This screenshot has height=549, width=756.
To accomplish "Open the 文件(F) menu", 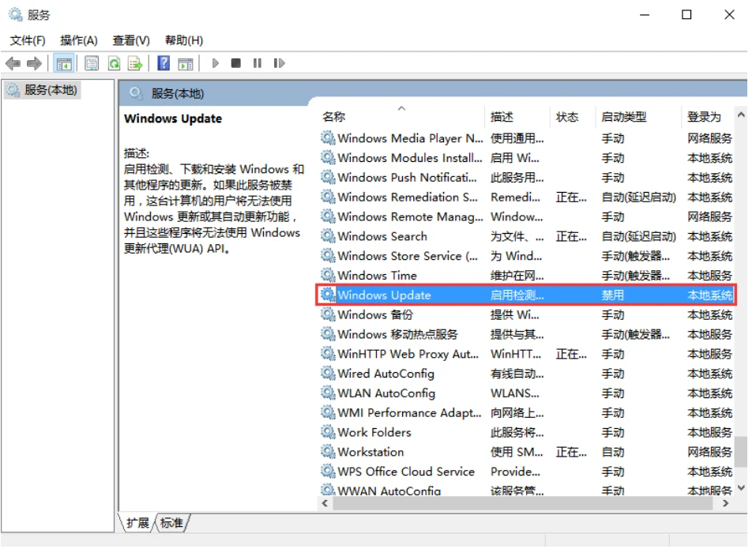I will pyautogui.click(x=28, y=40).
